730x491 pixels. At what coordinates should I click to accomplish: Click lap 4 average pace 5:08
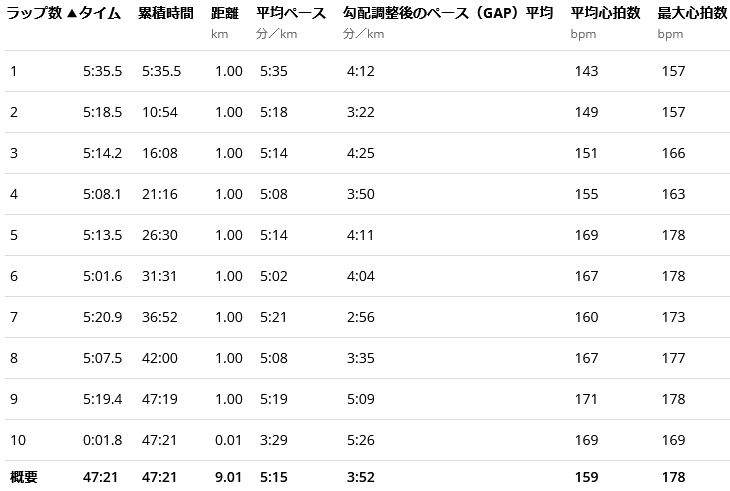click(273, 194)
